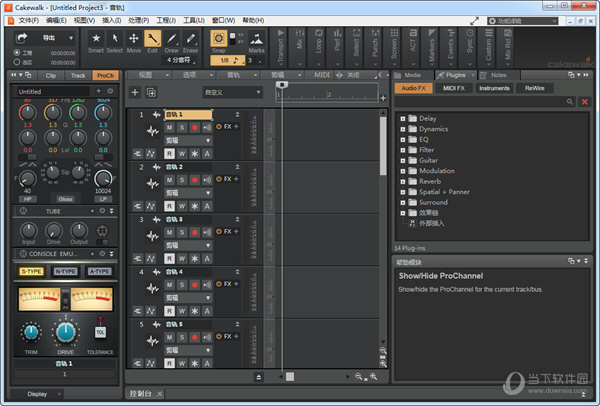Open the 编辑(E) menu
This screenshot has width=600, height=406.
point(56,20)
